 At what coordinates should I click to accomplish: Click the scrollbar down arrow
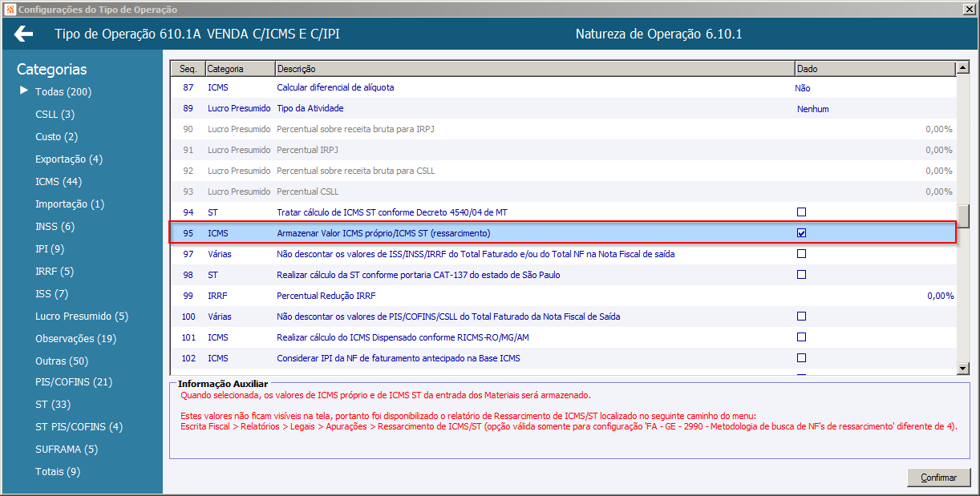click(964, 368)
